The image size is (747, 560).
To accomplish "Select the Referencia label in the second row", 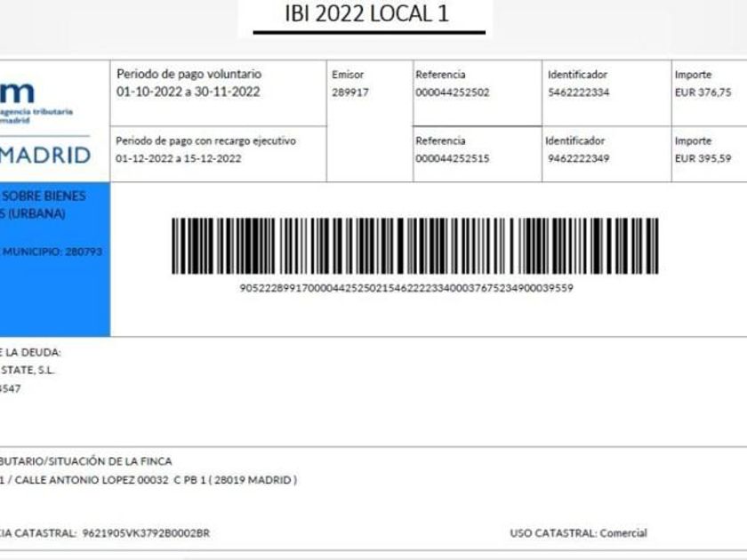I will click(x=440, y=140).
